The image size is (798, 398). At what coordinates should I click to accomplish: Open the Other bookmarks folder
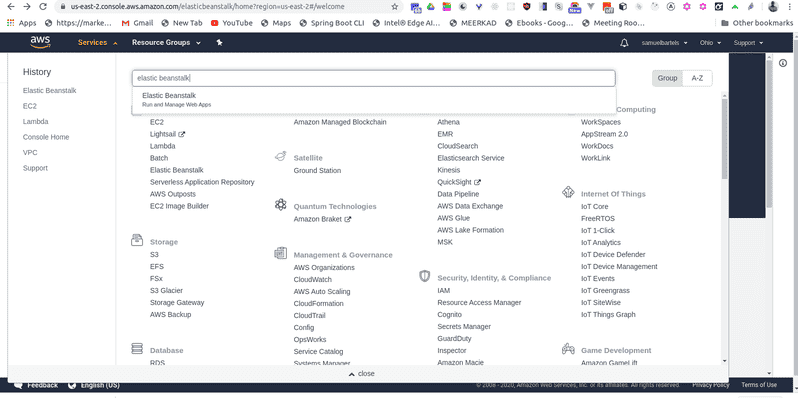click(x=757, y=23)
